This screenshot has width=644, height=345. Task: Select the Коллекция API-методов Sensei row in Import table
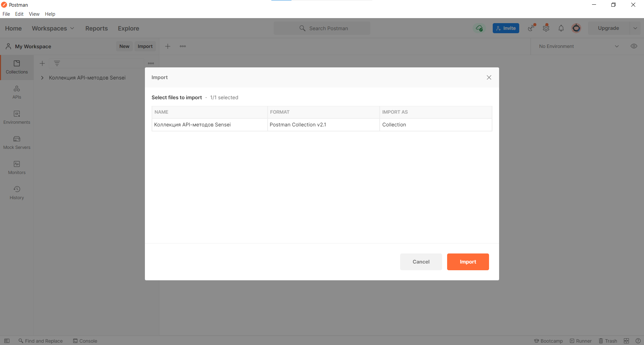(322, 125)
